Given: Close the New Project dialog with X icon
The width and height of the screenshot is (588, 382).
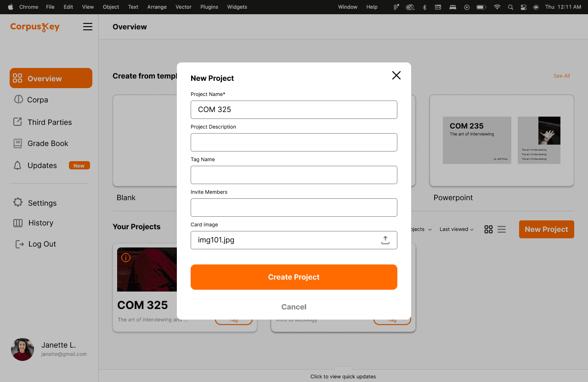Looking at the screenshot, I should (396, 75).
